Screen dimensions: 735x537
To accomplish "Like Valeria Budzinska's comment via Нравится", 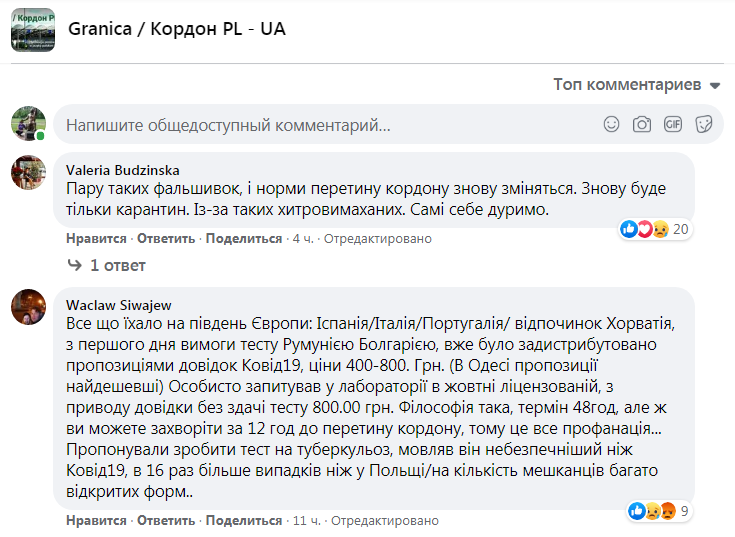I will (96, 239).
